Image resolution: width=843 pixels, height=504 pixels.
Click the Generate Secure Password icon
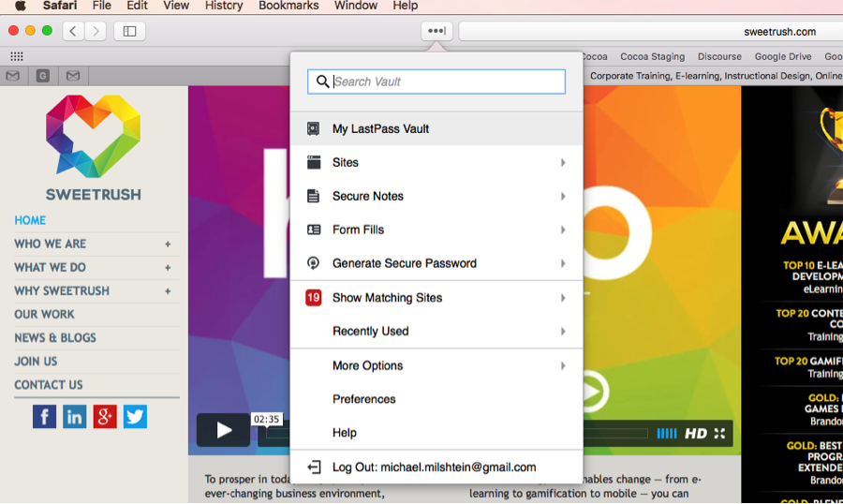[314, 263]
